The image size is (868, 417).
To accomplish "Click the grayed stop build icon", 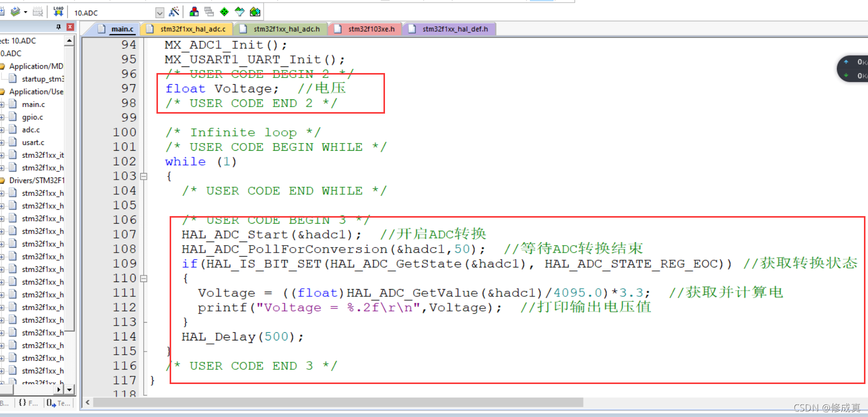I will [x=38, y=12].
